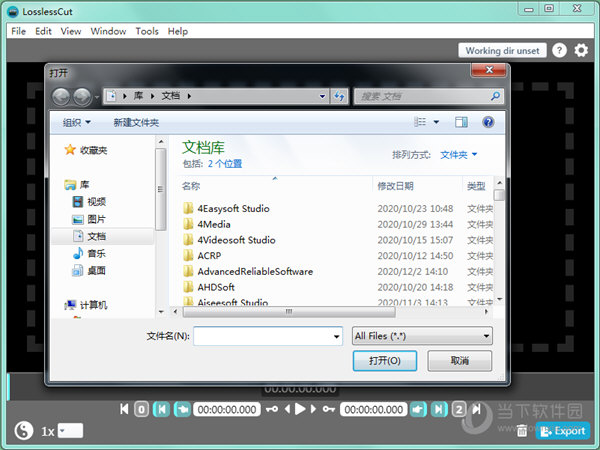600x450 pixels.
Task: Jump to start of video
Action: coord(124,409)
